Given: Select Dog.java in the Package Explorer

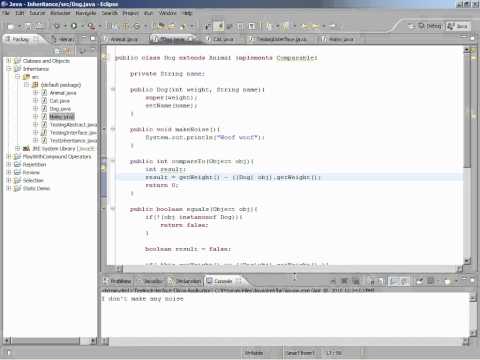Looking at the screenshot, I should [60, 109].
